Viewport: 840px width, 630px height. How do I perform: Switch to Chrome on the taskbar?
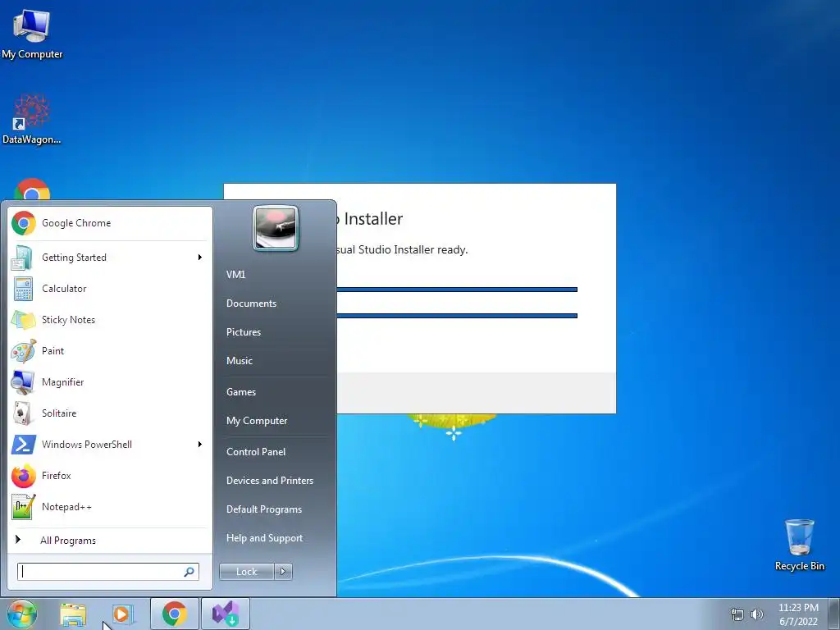point(175,614)
